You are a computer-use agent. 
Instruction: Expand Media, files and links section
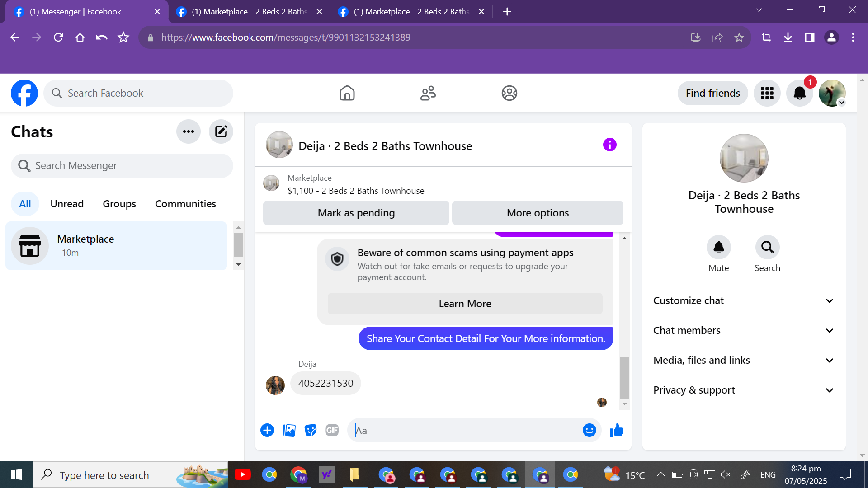tap(744, 361)
